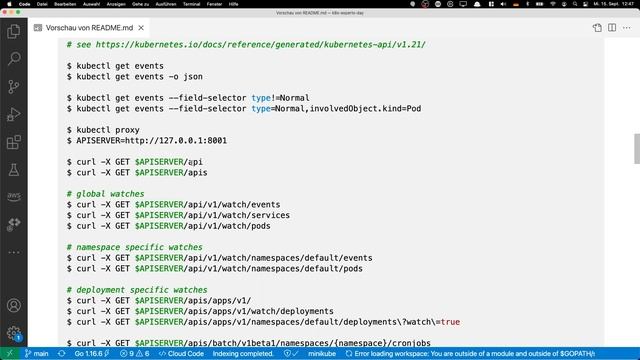Open the Testing flask view

(13, 170)
